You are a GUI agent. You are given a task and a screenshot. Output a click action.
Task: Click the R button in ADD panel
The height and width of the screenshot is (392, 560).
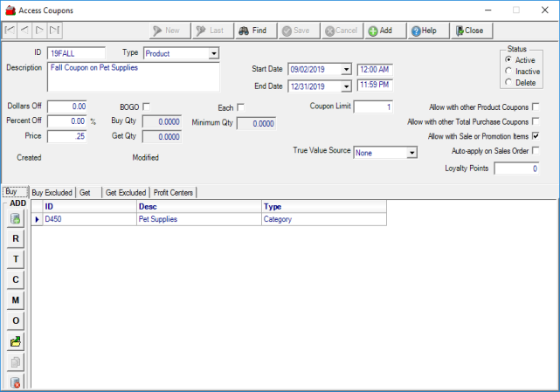(16, 238)
